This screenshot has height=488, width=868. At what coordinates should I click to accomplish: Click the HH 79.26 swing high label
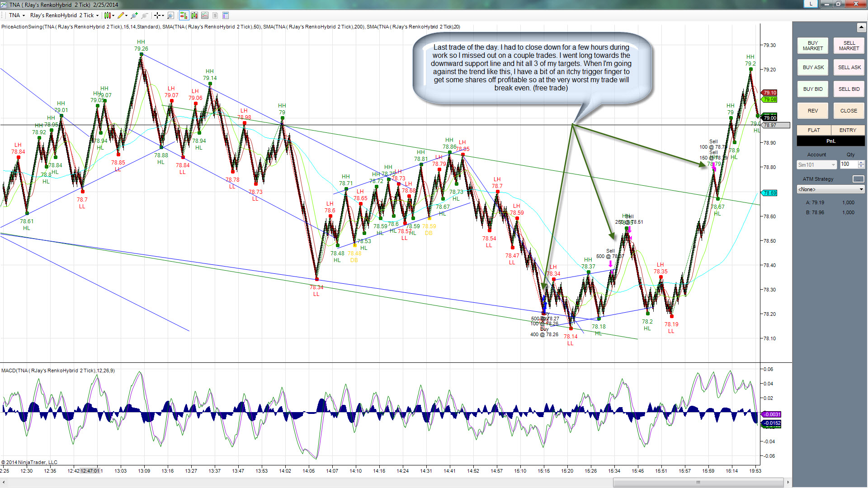point(141,45)
